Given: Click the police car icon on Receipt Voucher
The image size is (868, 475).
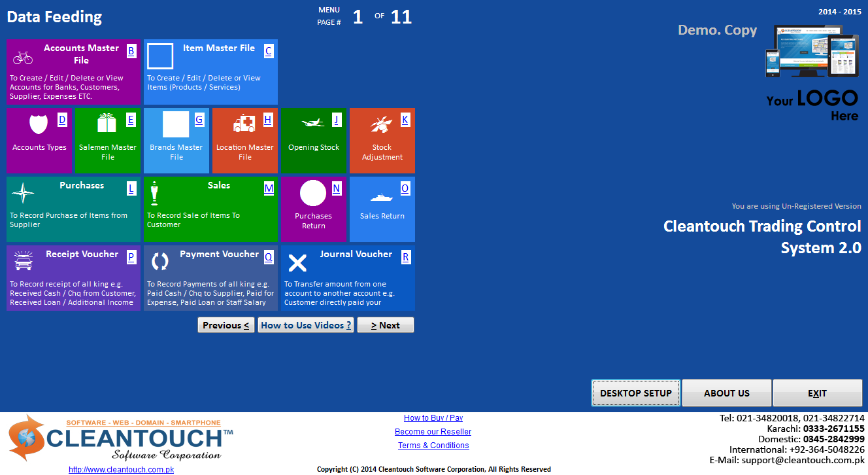Looking at the screenshot, I should click(x=23, y=262).
